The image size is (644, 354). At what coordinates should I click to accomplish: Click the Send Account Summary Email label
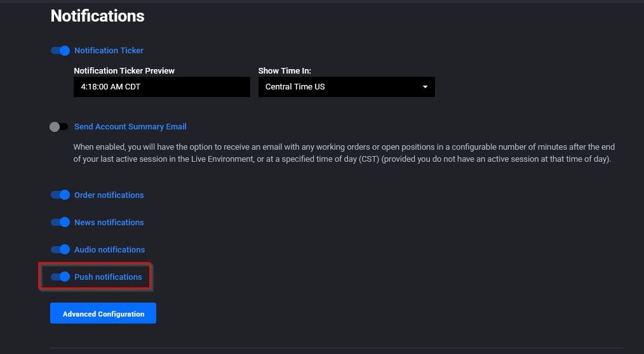[x=130, y=127]
